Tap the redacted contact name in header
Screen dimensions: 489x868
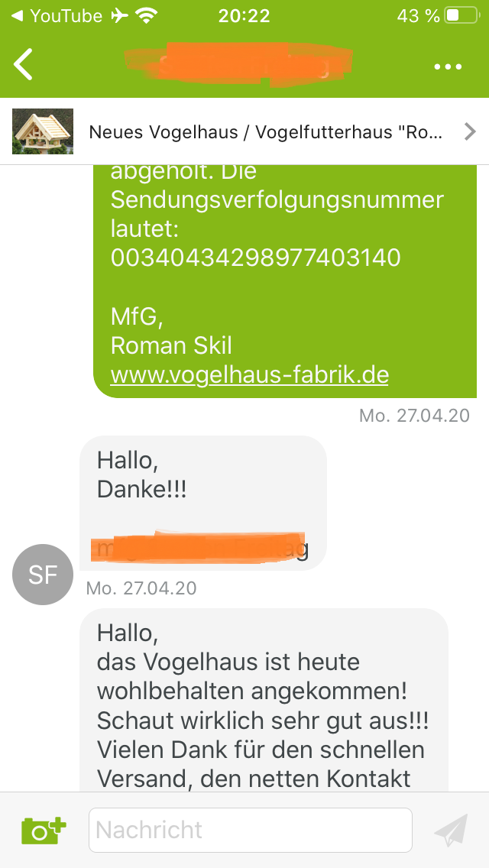tap(238, 64)
